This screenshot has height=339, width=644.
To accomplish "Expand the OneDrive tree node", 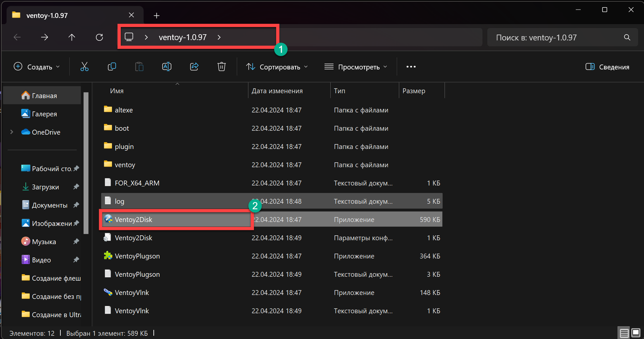I will [12, 132].
